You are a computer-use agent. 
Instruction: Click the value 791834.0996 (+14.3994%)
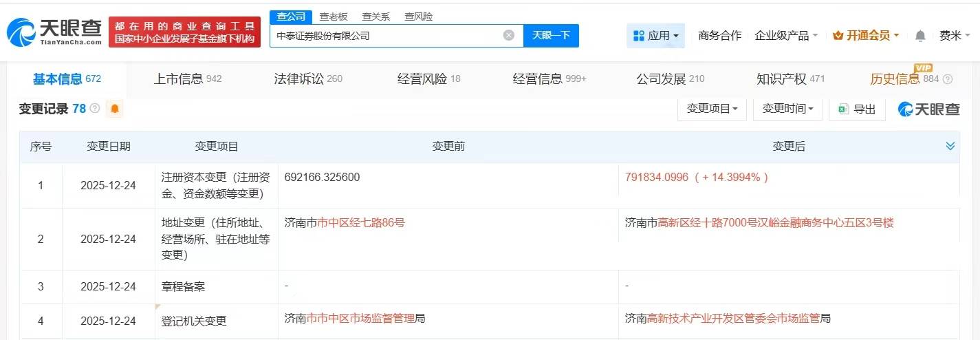[x=697, y=178]
